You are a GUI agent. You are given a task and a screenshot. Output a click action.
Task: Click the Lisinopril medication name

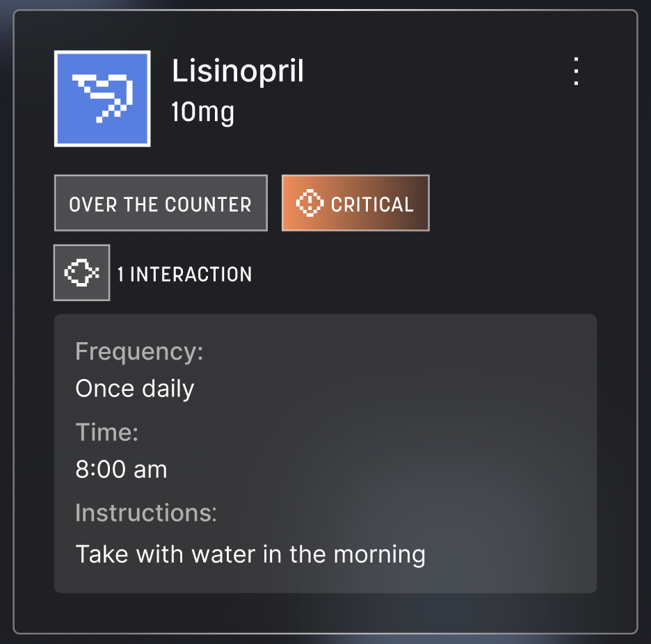pyautogui.click(x=238, y=71)
